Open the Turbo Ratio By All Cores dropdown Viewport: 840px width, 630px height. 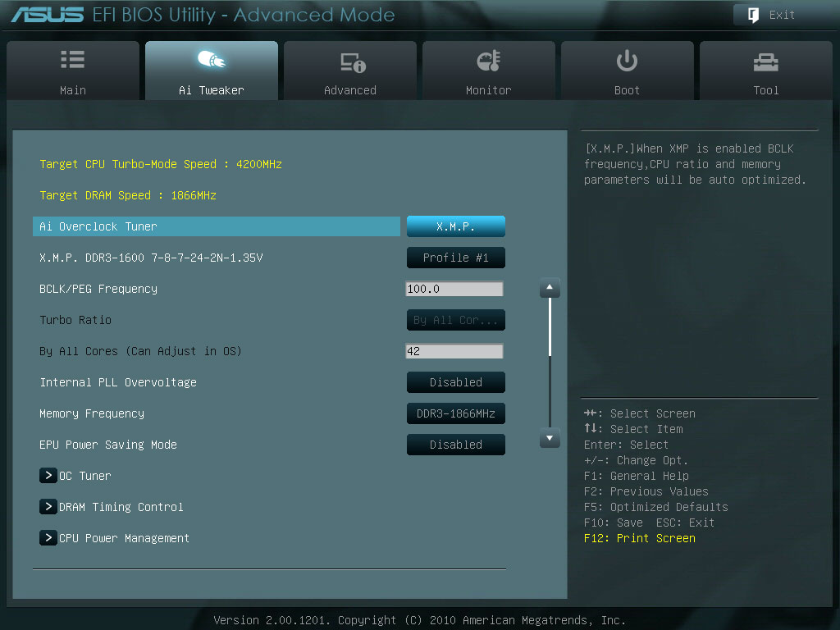tap(456, 320)
